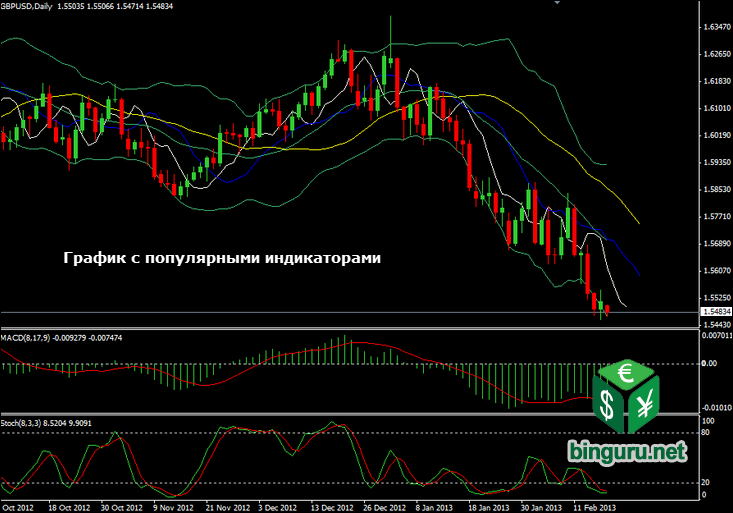This screenshot has height=513, width=733.
Task: Click the 1.56890 price axis label
Action: [717, 244]
